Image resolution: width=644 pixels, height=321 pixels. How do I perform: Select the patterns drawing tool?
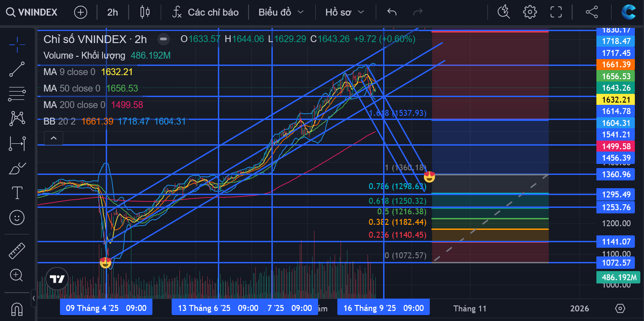tap(17, 119)
